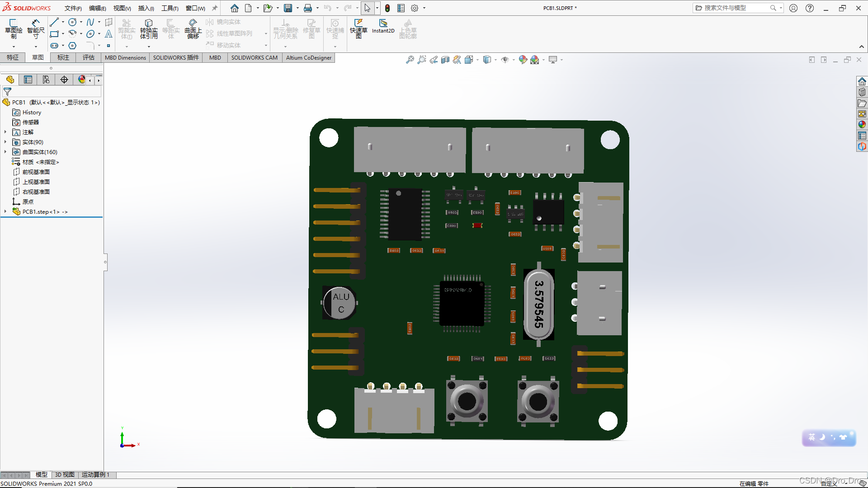This screenshot has width=868, height=488.
Task: Click the Previous View icon
Action: point(434,60)
